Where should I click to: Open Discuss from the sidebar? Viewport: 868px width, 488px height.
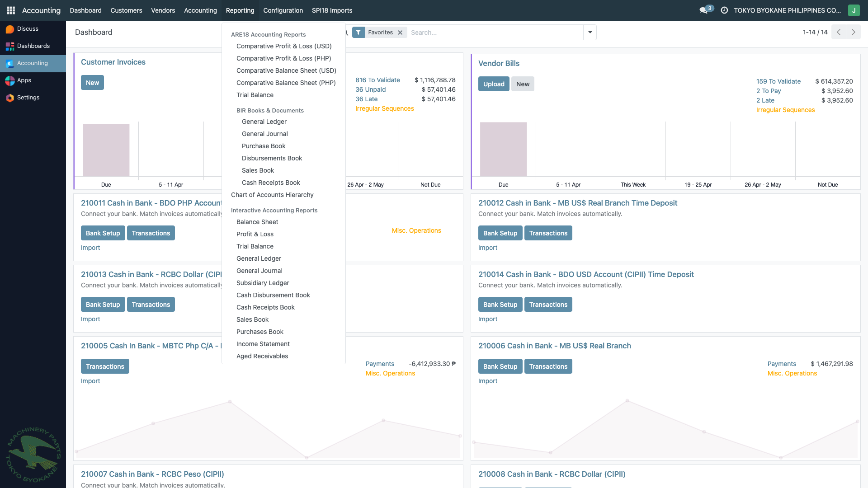click(27, 29)
